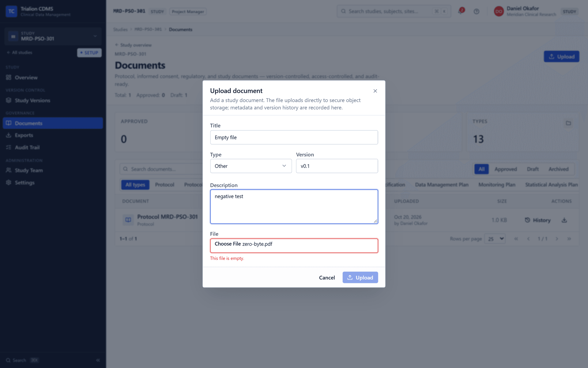Click the SETUP status badge
The image size is (588, 368).
[x=89, y=53]
